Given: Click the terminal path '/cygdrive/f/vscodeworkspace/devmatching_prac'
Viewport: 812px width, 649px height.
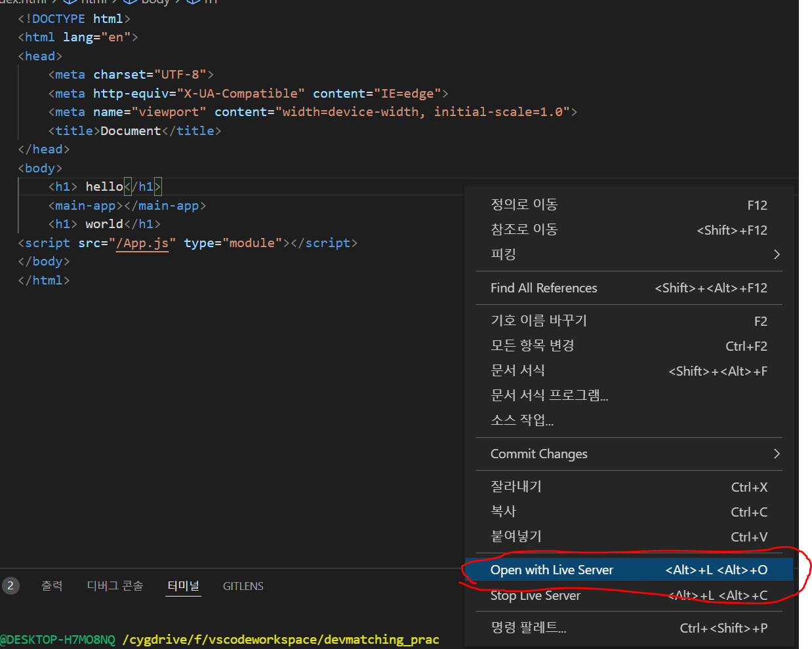Looking at the screenshot, I should click(x=281, y=639).
